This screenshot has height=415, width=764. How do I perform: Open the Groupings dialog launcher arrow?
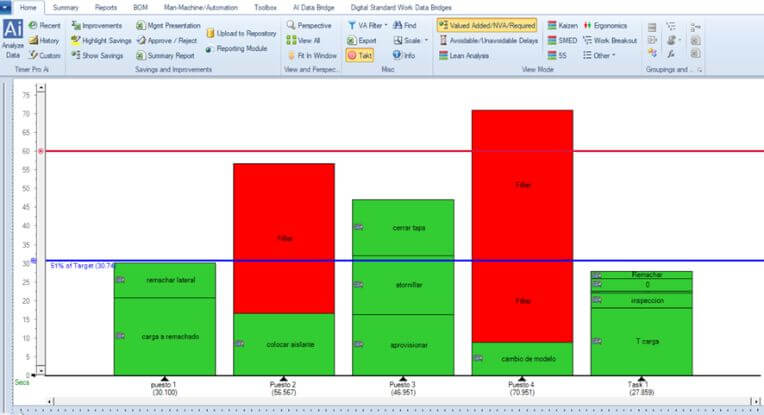(x=700, y=70)
